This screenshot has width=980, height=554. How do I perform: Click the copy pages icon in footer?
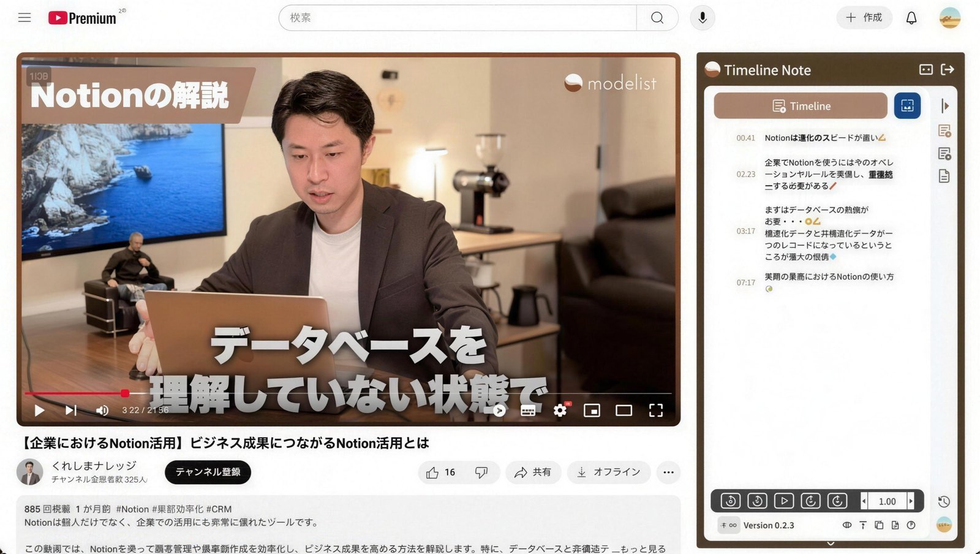[x=879, y=525]
